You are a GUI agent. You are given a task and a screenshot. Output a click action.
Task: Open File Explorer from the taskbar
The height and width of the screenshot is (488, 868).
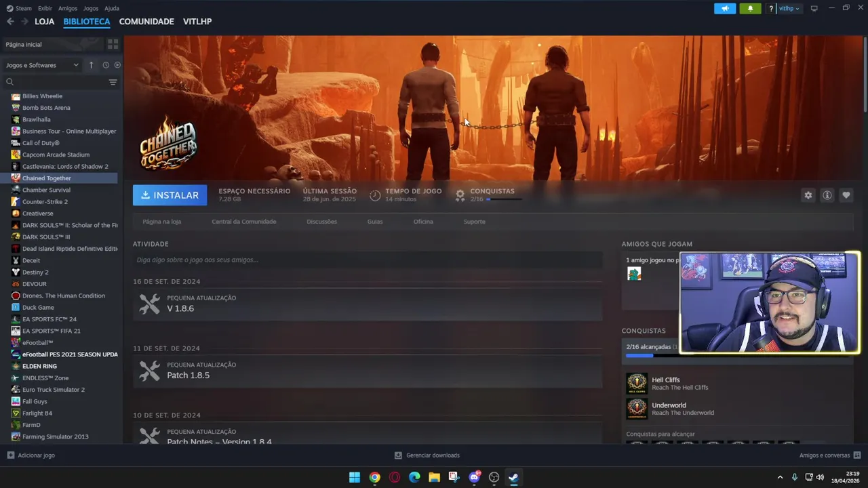pyautogui.click(x=434, y=477)
